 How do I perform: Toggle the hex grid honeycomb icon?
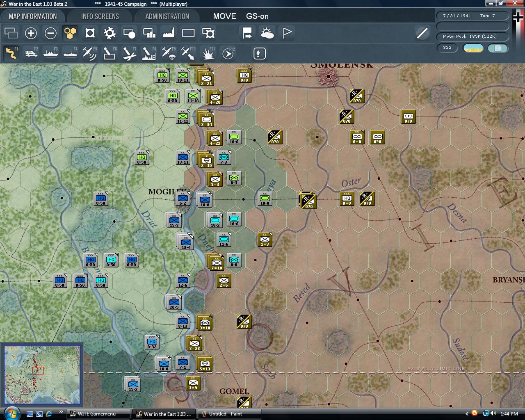(x=70, y=33)
